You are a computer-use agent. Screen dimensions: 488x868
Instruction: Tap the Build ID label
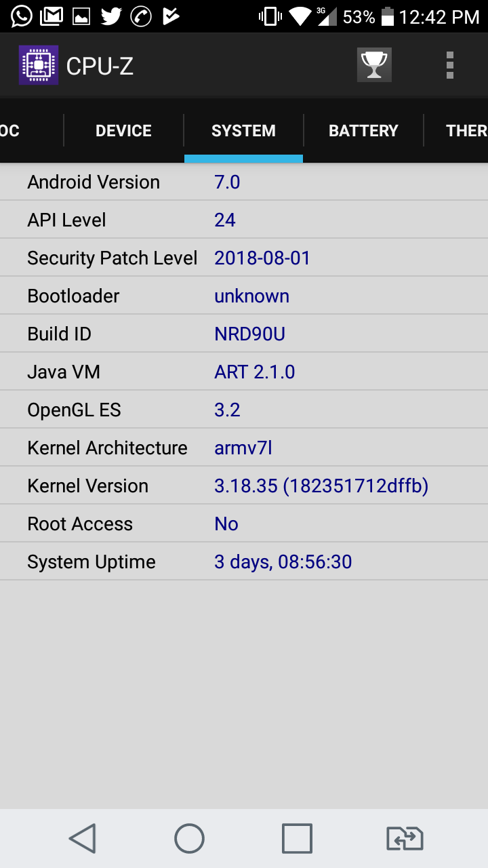[59, 334]
